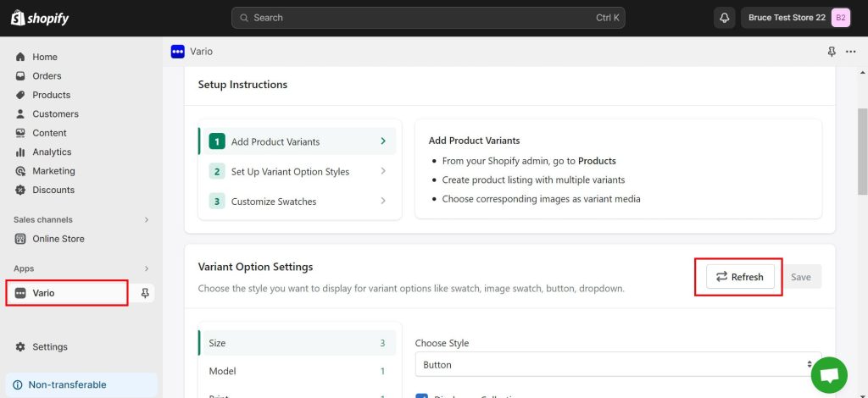Click the Non-transferable info icon

click(18, 384)
